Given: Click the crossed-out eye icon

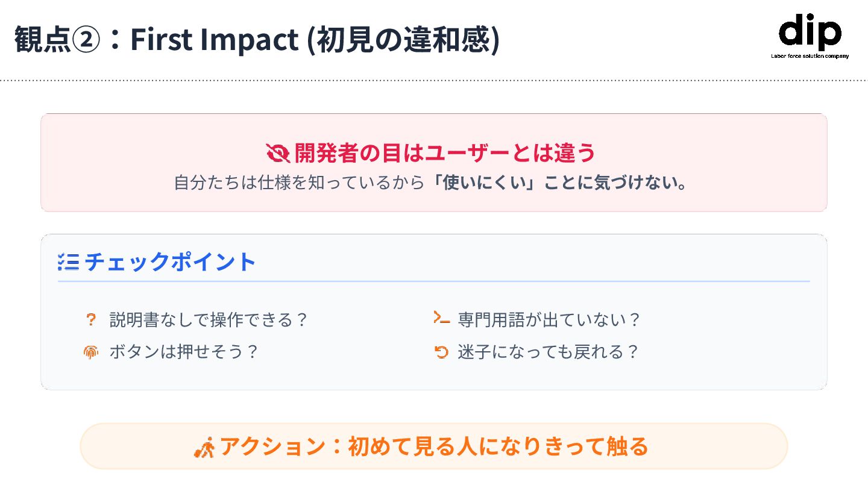Looking at the screenshot, I should (x=278, y=153).
